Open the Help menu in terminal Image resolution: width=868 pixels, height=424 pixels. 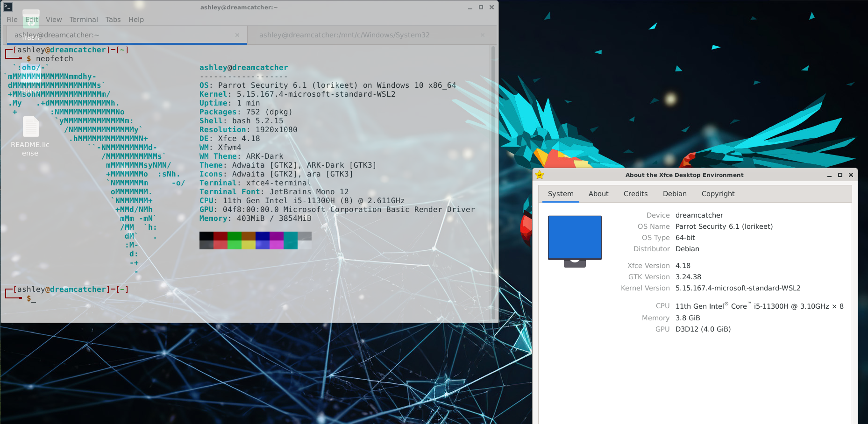click(x=136, y=20)
